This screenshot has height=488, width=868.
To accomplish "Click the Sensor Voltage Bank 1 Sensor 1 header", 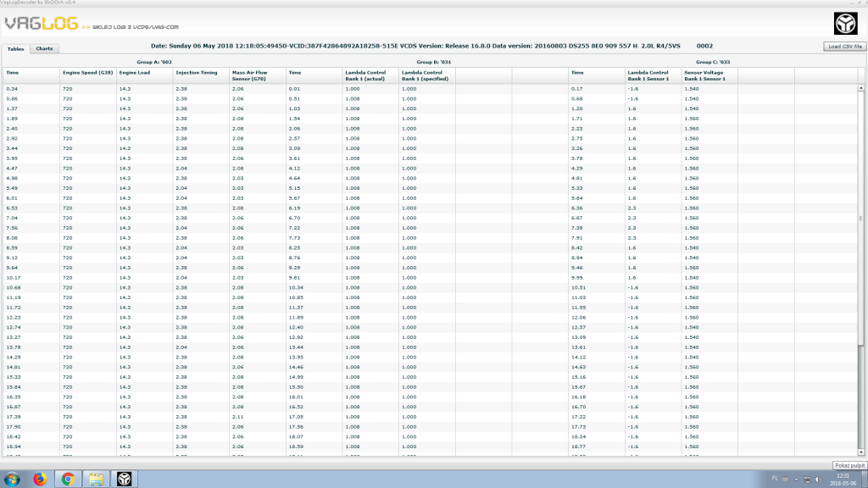I will (x=709, y=75).
